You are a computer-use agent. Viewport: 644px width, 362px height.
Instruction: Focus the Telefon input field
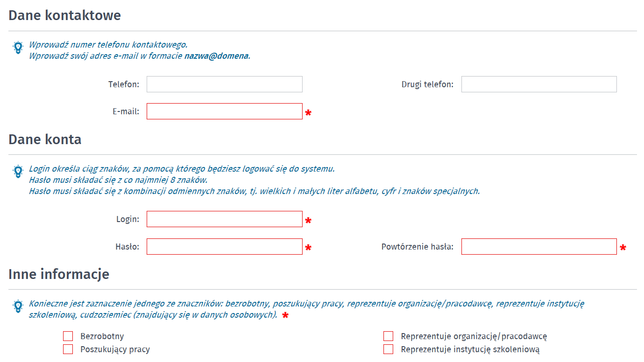pyautogui.click(x=225, y=84)
